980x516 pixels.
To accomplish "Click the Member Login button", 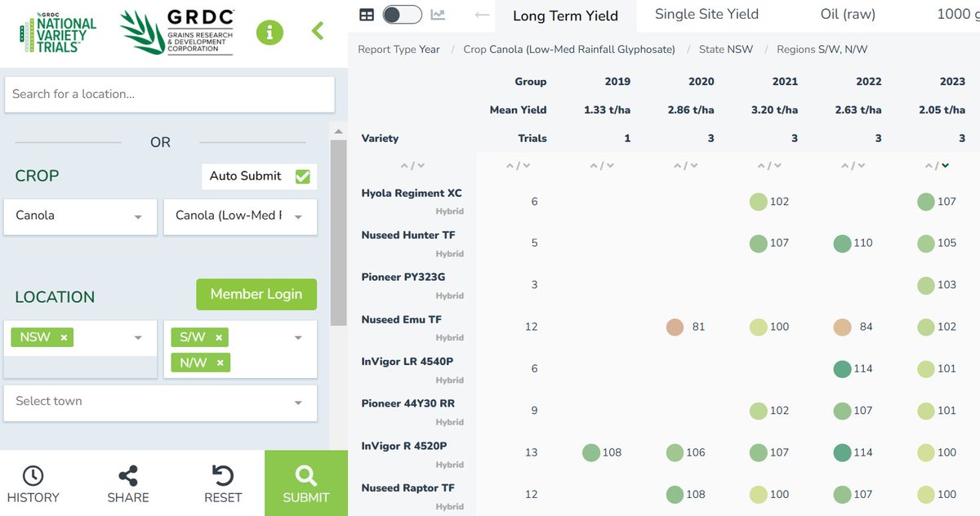I will click(256, 294).
